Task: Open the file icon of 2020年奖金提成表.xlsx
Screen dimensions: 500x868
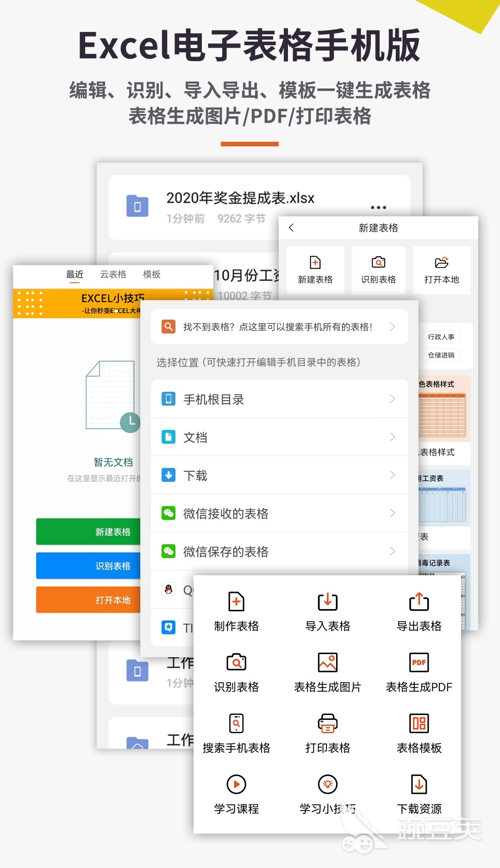Action: (137, 206)
